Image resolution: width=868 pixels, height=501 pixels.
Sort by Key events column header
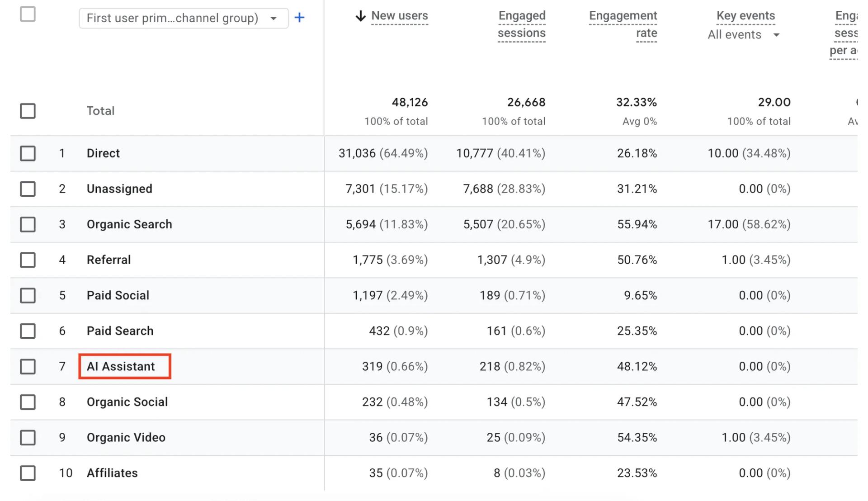point(745,16)
